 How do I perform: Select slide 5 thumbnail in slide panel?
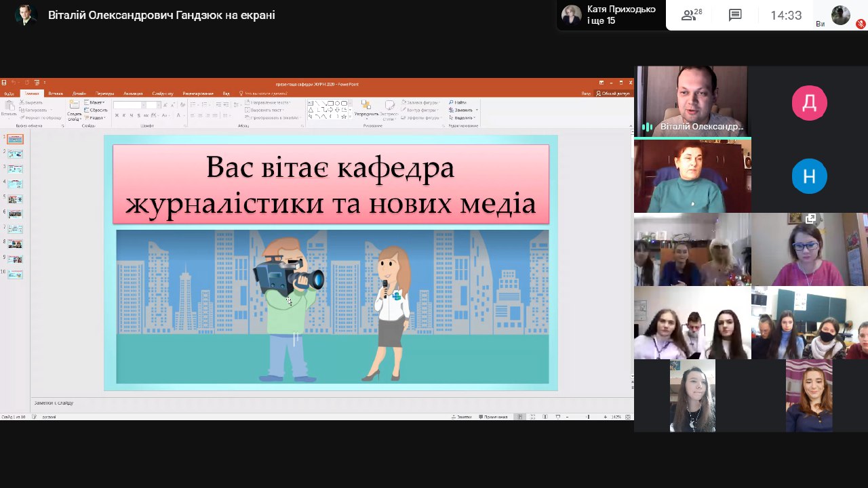[15, 199]
